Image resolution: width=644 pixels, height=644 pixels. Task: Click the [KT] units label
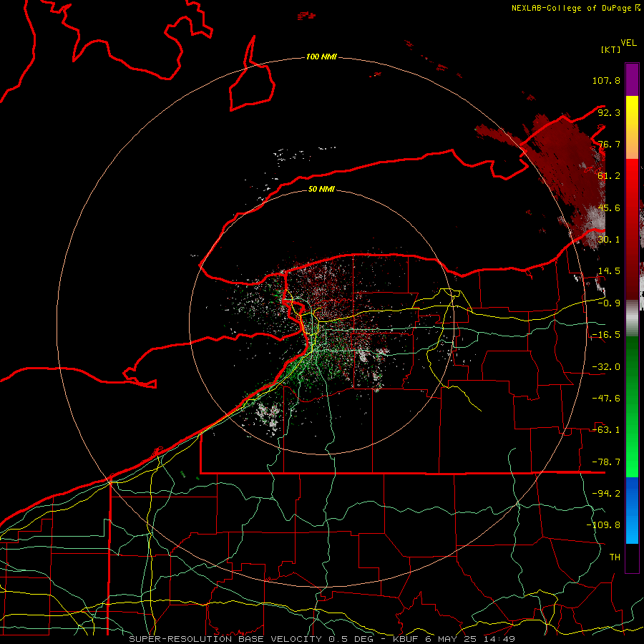tap(611, 49)
